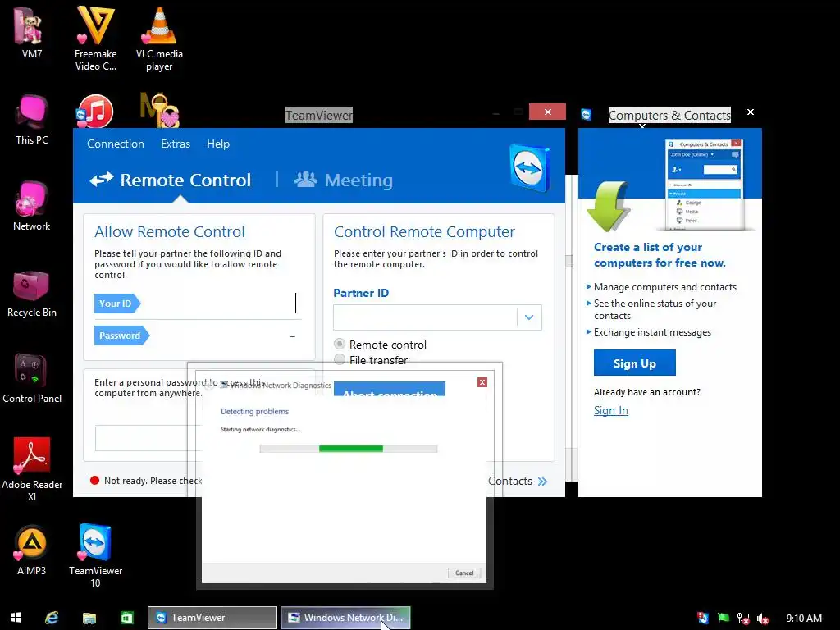Expand the Contacts double-chevron in TeamViewer
This screenshot has height=630, width=840.
point(543,481)
